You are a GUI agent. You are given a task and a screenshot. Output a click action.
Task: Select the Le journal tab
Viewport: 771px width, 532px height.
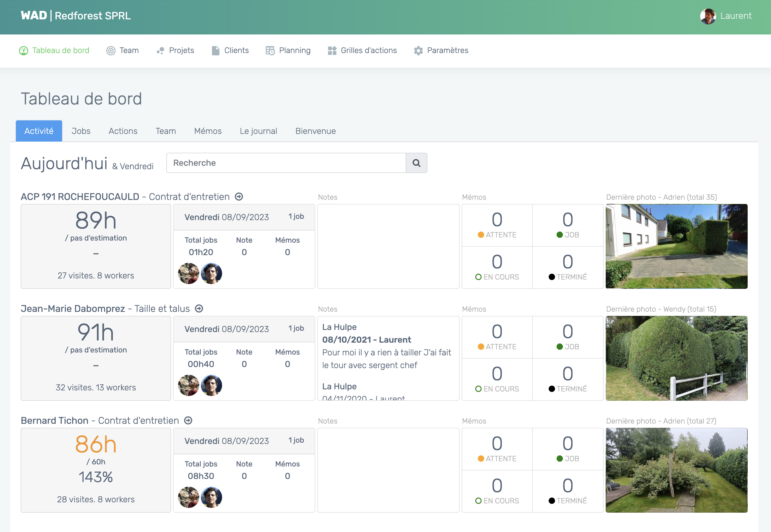[x=258, y=131]
